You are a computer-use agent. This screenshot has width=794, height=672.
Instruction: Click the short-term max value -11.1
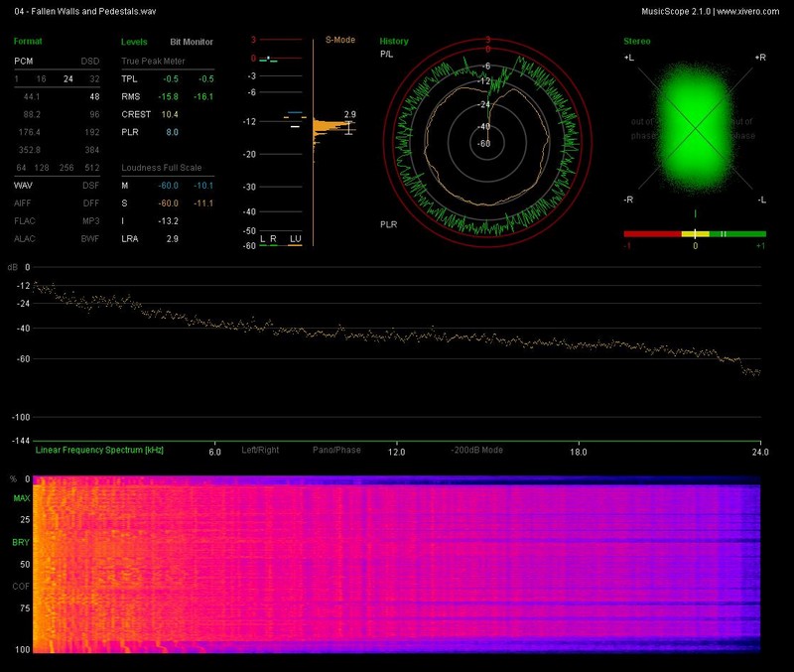(203, 203)
